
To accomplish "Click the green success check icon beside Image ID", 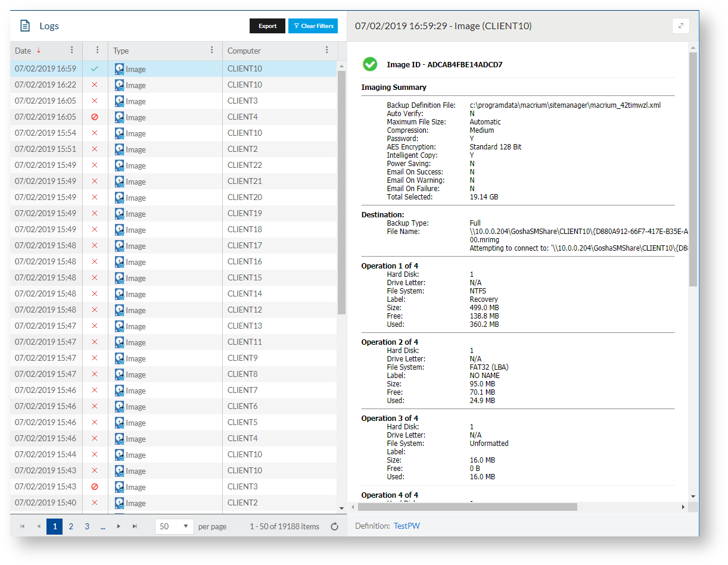I will pos(370,64).
